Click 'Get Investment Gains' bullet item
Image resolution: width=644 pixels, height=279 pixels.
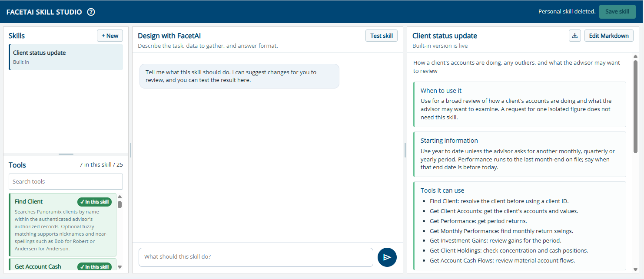point(495,241)
